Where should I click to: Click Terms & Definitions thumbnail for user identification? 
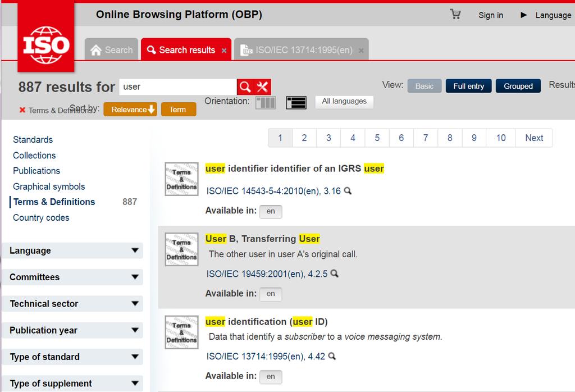coord(181,332)
